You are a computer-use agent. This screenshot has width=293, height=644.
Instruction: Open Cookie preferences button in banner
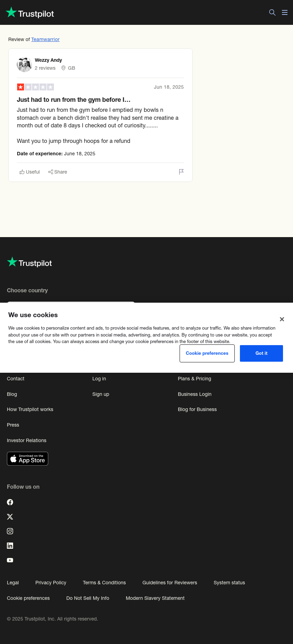(x=207, y=353)
